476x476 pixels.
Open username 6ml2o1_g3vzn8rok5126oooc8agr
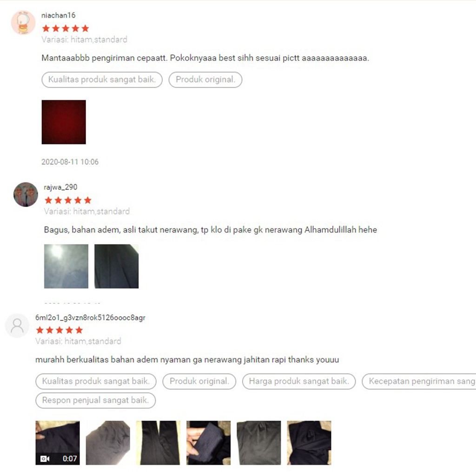coord(91,317)
